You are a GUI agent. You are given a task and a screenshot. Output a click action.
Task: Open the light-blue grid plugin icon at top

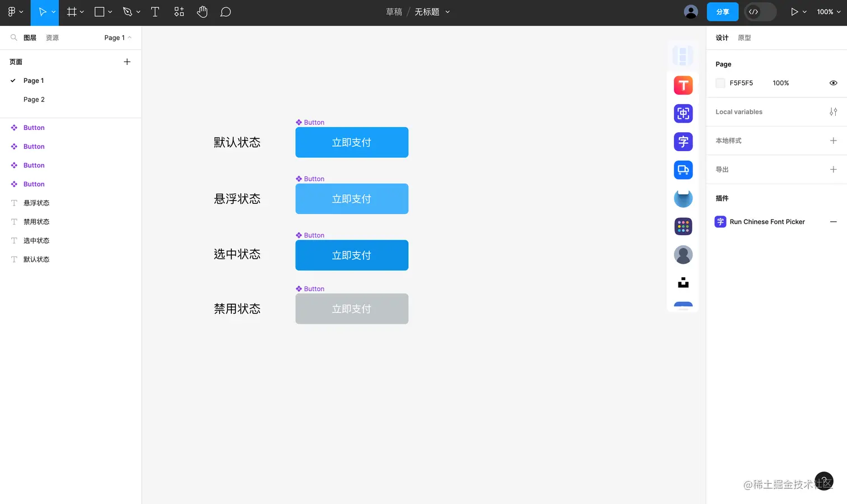point(683,56)
